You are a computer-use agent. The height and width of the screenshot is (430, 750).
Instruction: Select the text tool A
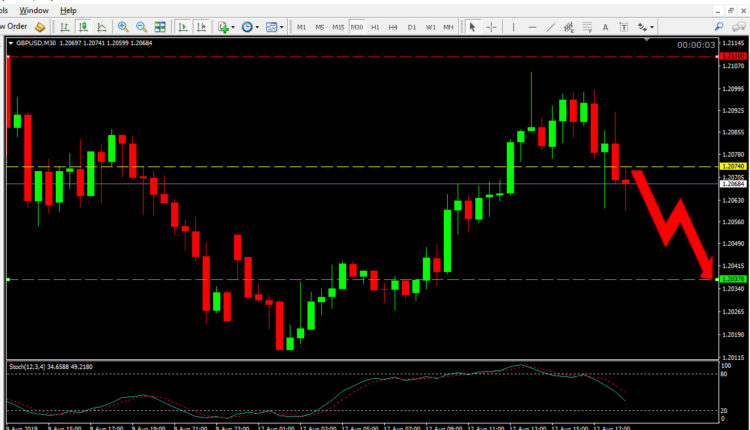605,27
